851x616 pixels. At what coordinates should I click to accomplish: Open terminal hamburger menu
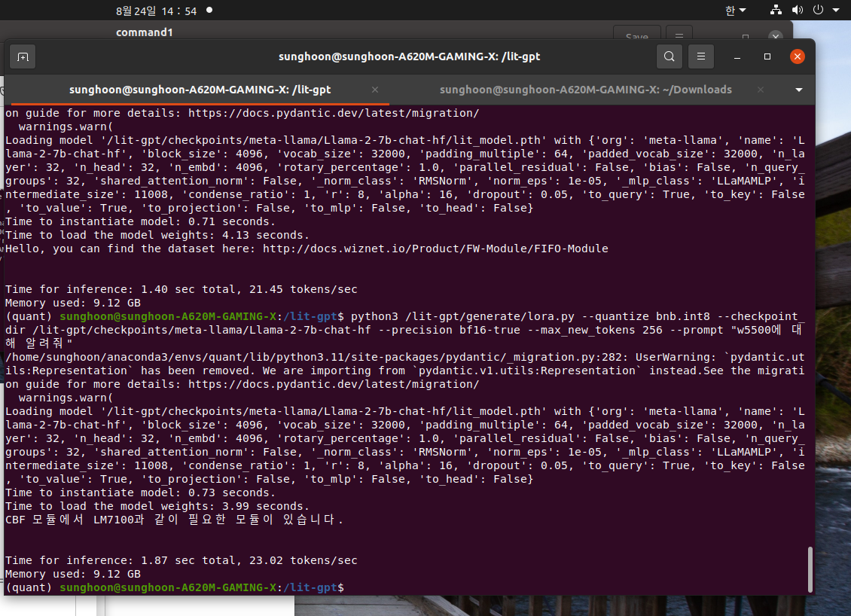(701, 56)
